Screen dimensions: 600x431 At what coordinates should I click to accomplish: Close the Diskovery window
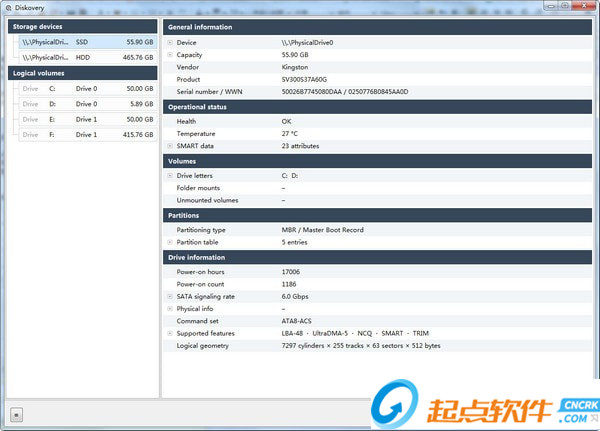[x=585, y=6]
